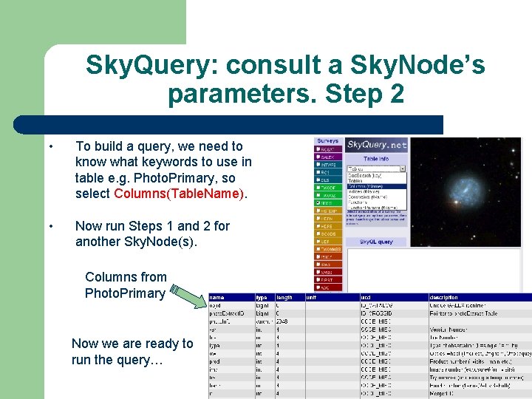Choose Tables option in the dropdown list

tap(377, 181)
